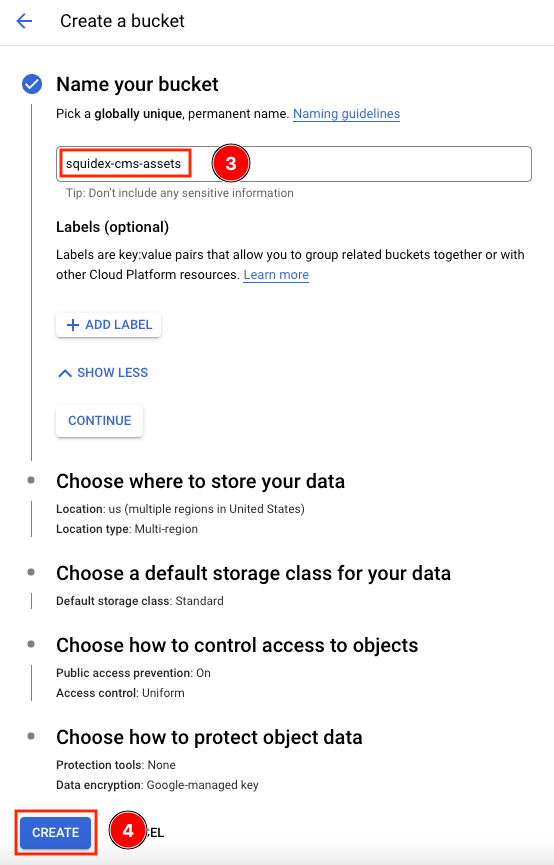Click the bucket name input field
Screen dimensions: 554x865
294,164
